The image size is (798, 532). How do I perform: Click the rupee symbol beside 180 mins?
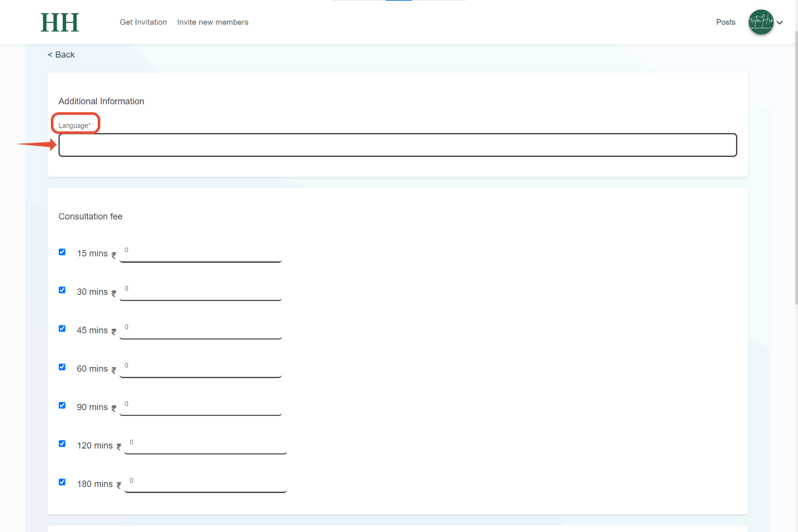(119, 485)
